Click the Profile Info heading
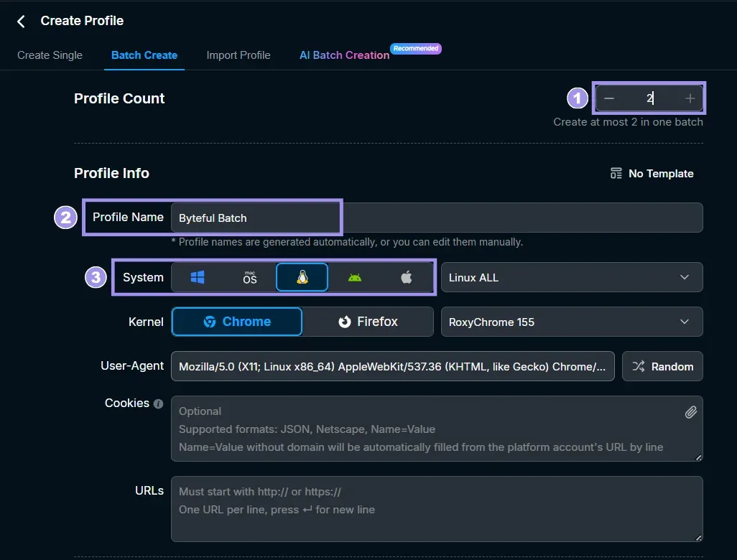This screenshot has height=560, width=737. (x=111, y=173)
